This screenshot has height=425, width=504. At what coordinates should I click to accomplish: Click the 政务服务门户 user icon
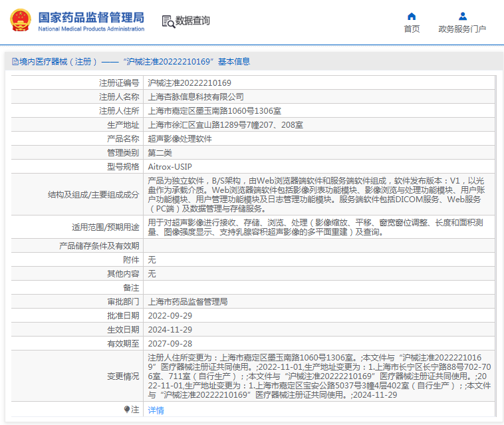(x=463, y=16)
